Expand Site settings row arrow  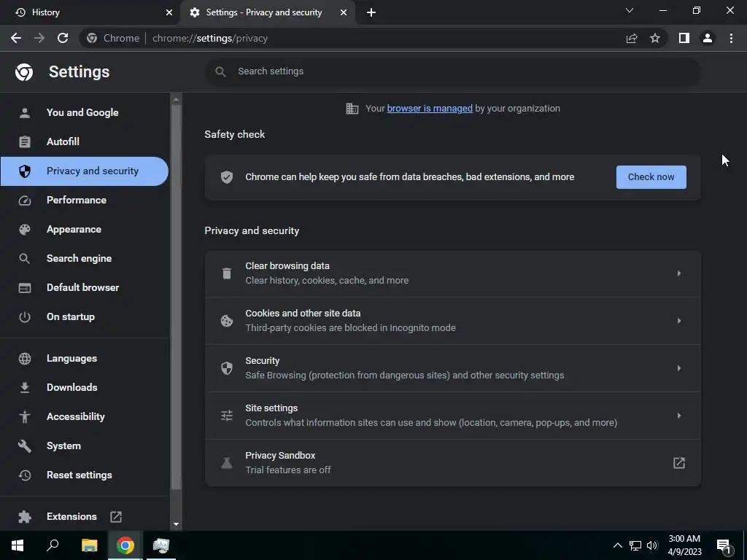tap(679, 415)
